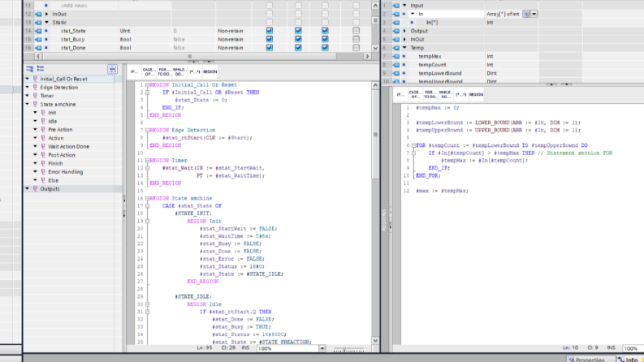Select Error Handling region in overview
Viewport: 644px width, 362px height.
[65, 172]
